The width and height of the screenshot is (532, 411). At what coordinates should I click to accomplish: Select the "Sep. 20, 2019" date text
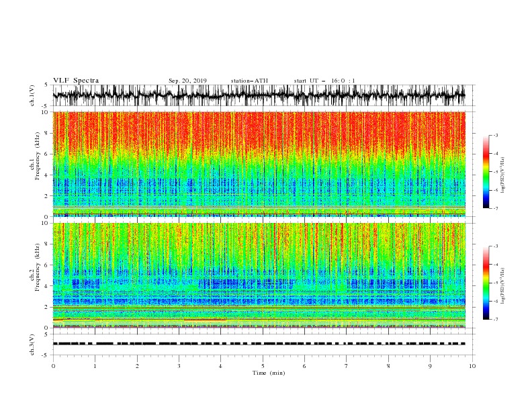(x=187, y=81)
